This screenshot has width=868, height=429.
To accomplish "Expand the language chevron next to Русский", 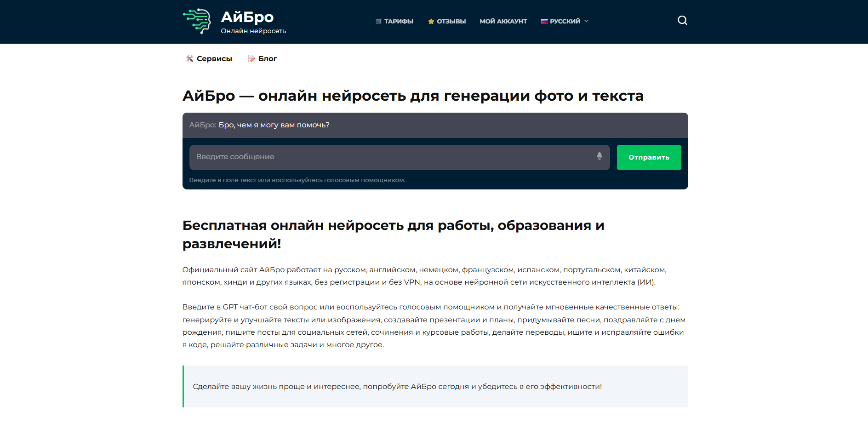I will (x=586, y=21).
